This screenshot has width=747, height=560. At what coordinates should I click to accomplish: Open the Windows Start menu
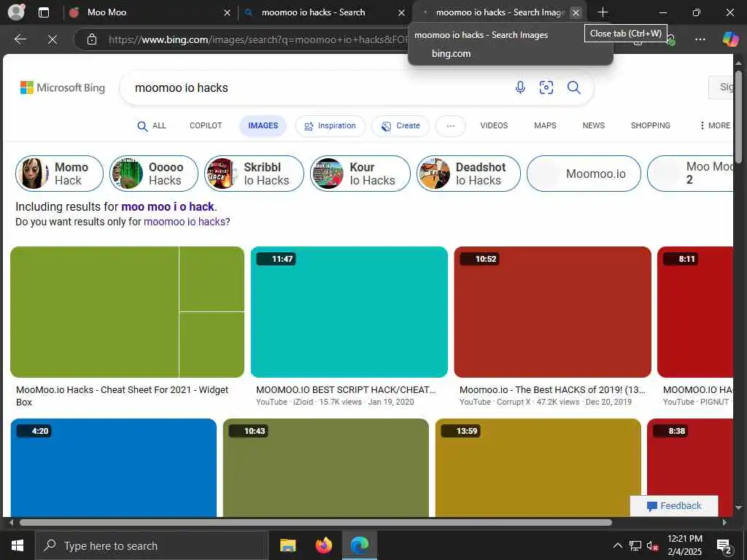(x=18, y=545)
